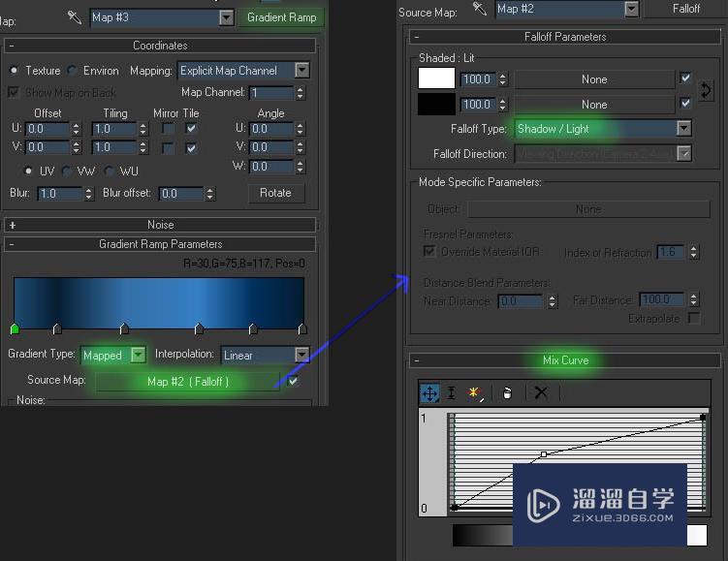Select the fifth gradient ramp flag
The height and width of the screenshot is (561, 728).
[253, 329]
